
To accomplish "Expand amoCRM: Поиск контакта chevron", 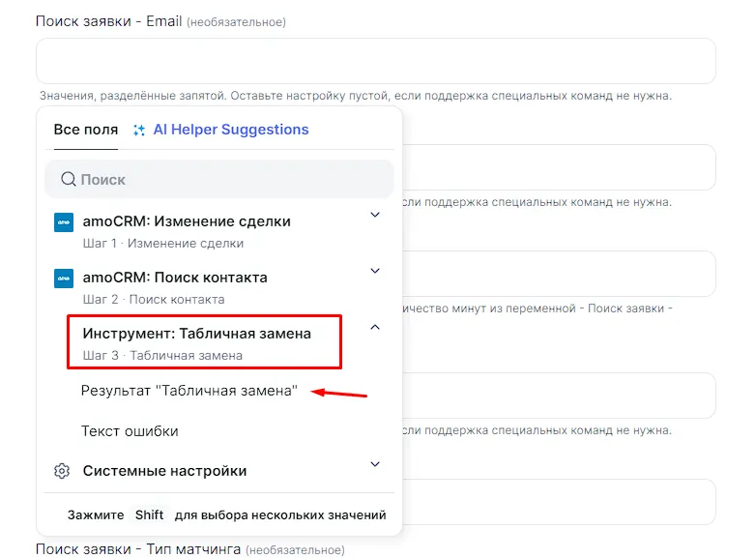I will click(375, 271).
